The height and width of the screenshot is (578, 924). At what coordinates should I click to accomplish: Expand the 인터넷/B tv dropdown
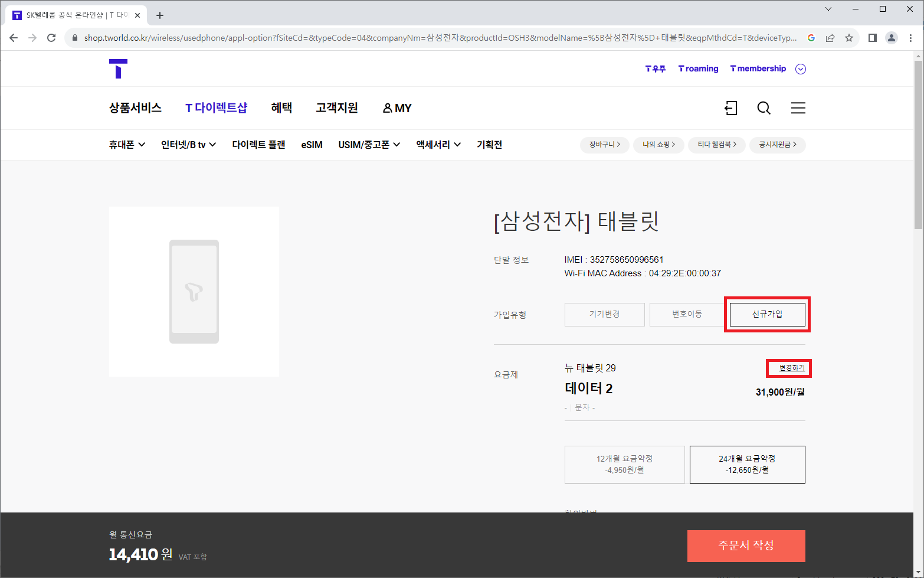(x=188, y=145)
